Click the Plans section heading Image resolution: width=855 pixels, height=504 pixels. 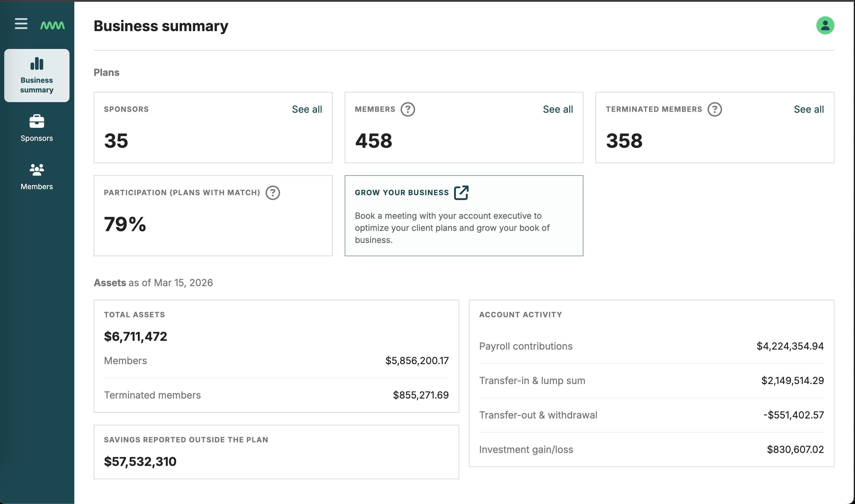pos(107,72)
